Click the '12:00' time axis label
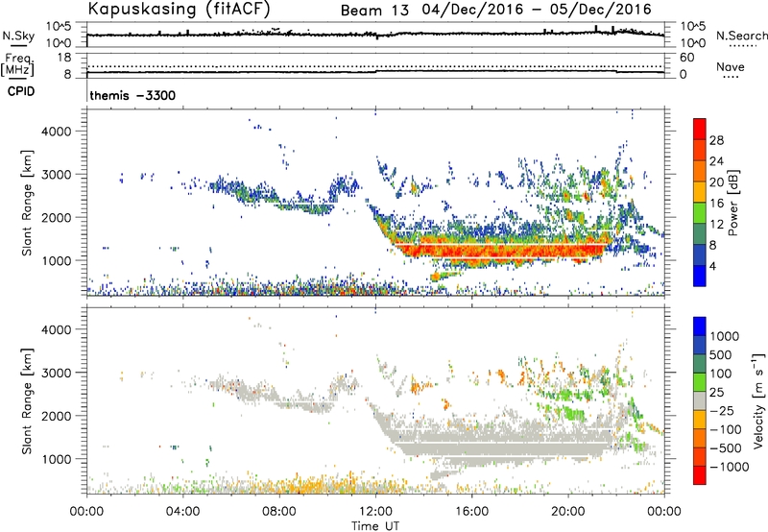The height and width of the screenshot is (532, 768). tap(375, 512)
